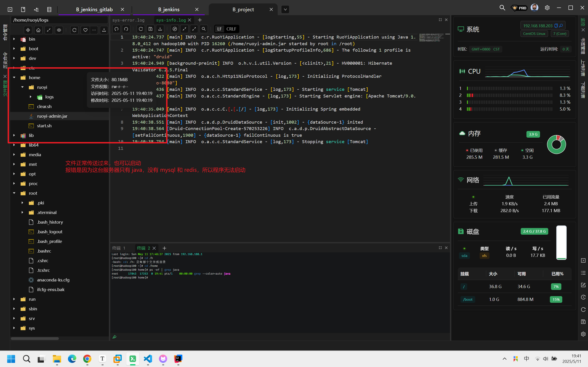Image resolution: width=588 pixels, height=367 pixels.
Task: Save the log file with the save icon
Action: point(150,29)
